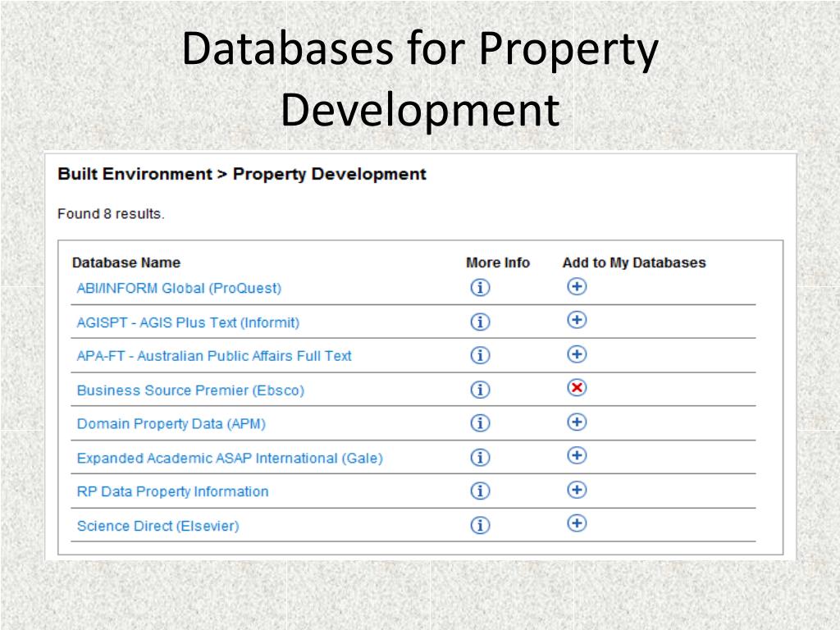This screenshot has height=630, width=840.
Task: Click the Built Environment breadcrumb
Action: tap(135, 174)
